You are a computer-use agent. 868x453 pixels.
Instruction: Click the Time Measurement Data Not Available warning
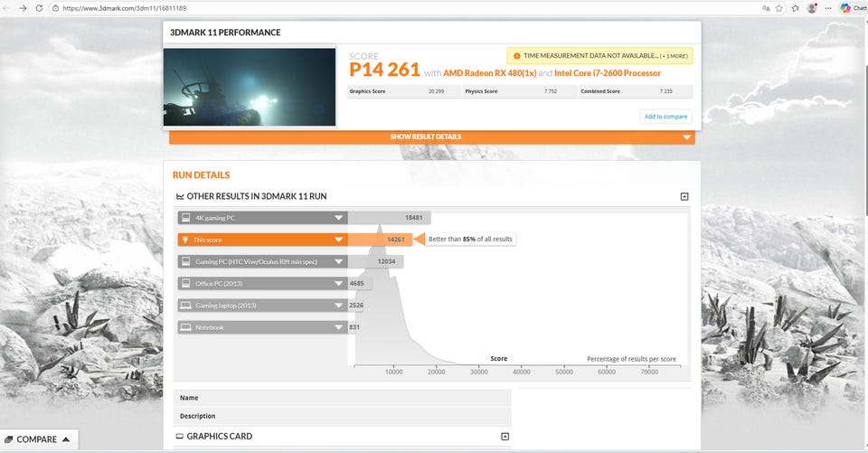[599, 55]
